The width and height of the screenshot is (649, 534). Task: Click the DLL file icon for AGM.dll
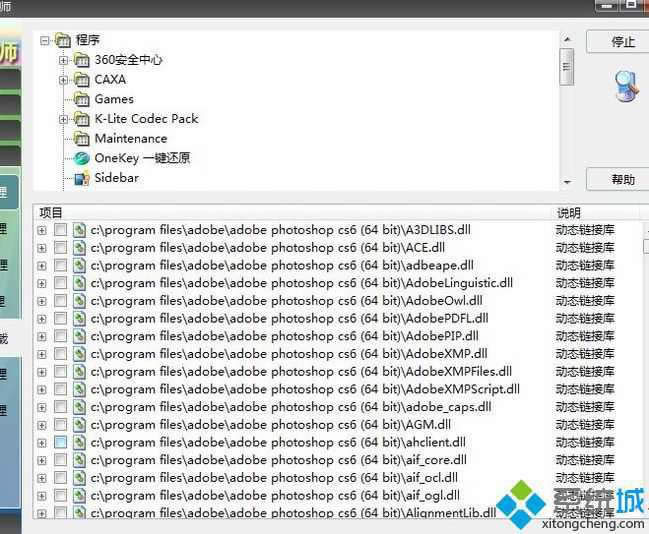click(79, 425)
